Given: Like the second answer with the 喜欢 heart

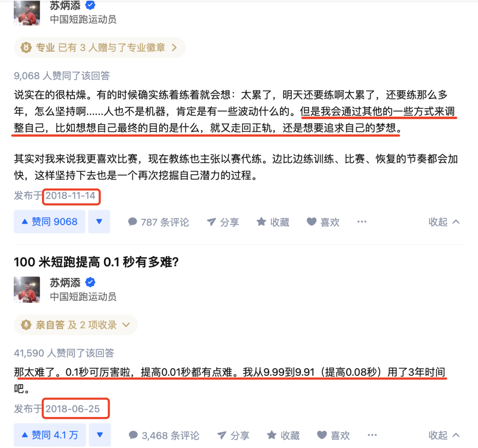Looking at the screenshot, I should tap(333, 436).
